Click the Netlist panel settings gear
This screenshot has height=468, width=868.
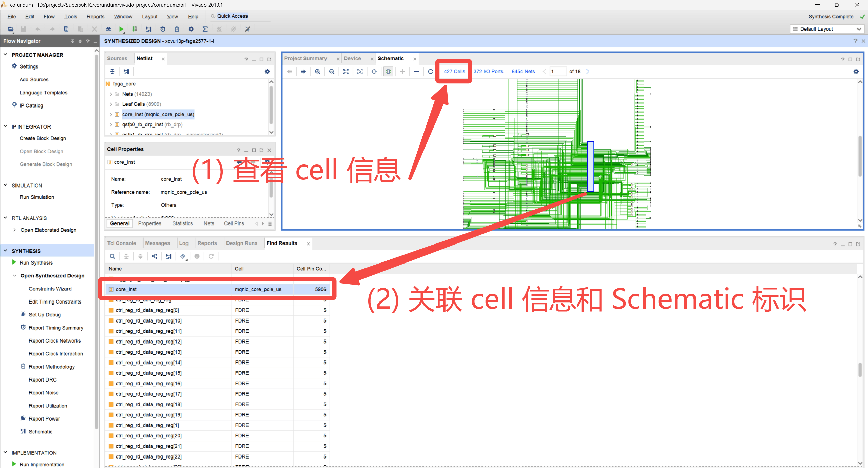267,72
